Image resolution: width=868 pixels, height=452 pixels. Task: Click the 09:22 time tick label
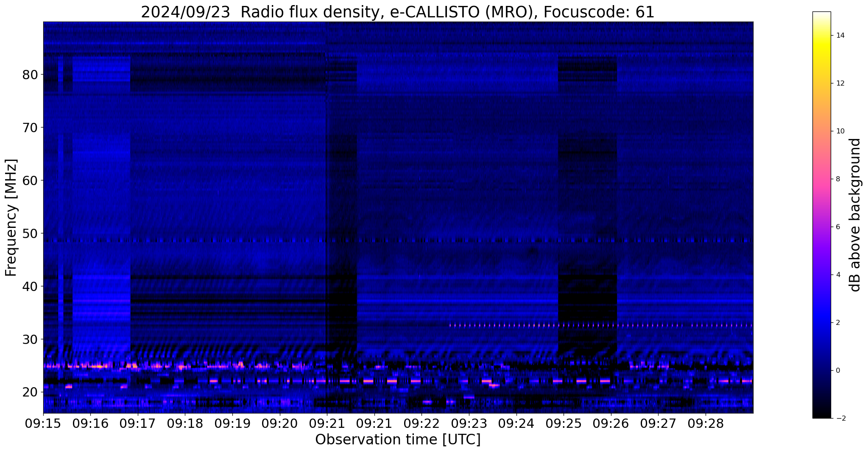pos(421,424)
